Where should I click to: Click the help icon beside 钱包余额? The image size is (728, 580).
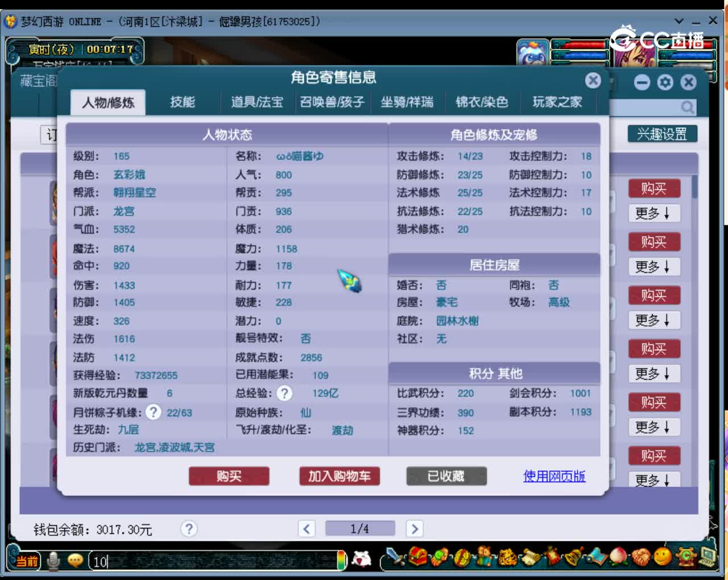(189, 529)
